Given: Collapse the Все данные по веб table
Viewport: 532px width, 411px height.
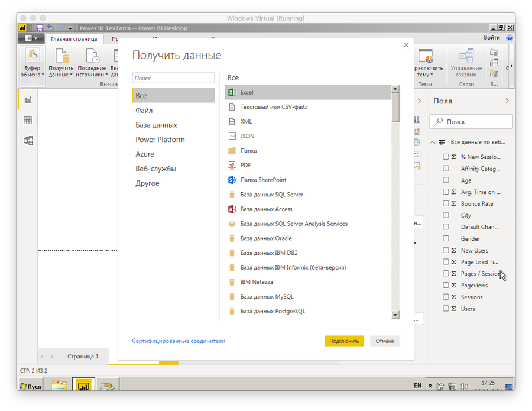Looking at the screenshot, I should click(x=433, y=143).
